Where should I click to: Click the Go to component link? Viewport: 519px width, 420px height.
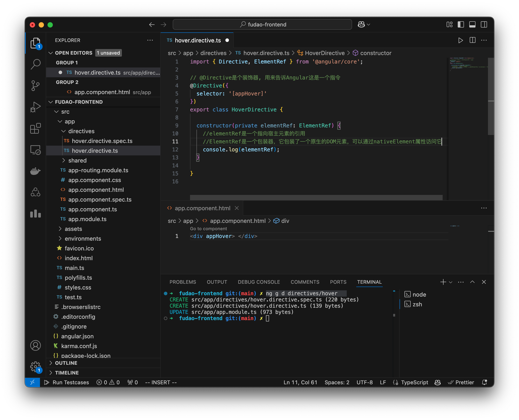208,228
